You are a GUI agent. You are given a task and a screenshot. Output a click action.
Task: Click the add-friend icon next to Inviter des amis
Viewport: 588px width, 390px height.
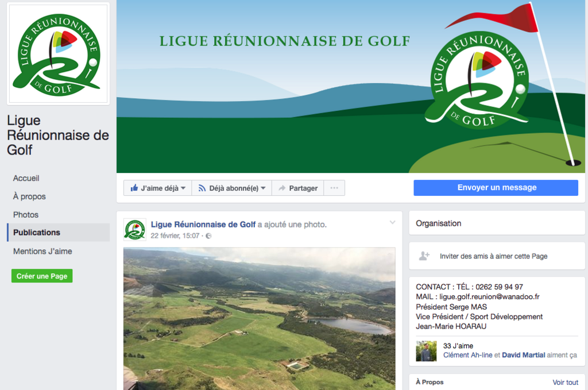click(424, 256)
